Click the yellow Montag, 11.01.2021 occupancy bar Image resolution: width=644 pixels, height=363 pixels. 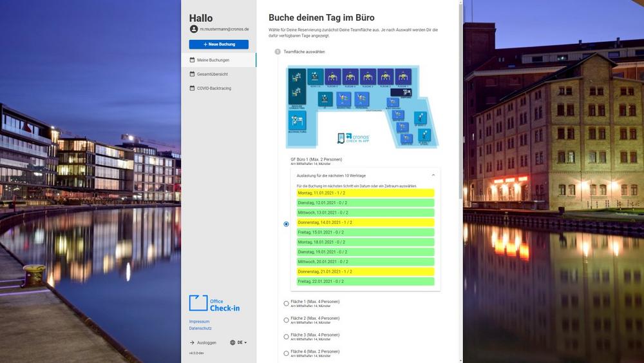pos(365,193)
